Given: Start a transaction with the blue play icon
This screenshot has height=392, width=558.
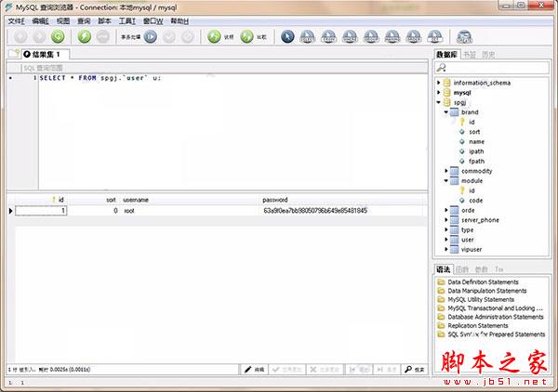Looking at the screenshot, I should click(x=151, y=36).
